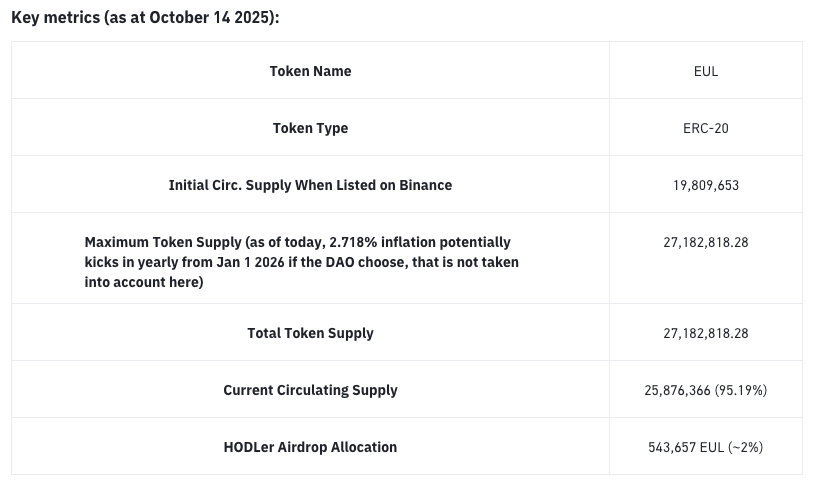The height and width of the screenshot is (492, 827).
Task: Click the Total Token Supply label
Action: pos(310,333)
